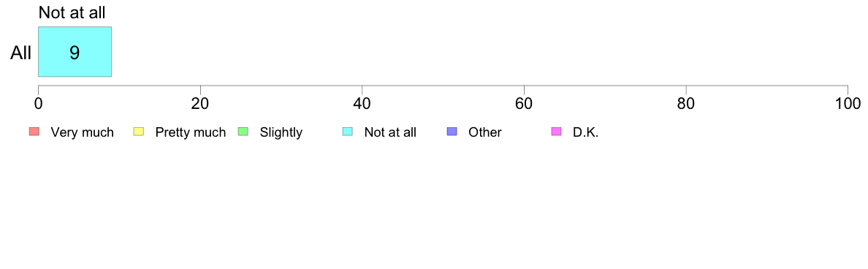Click the 40 axis tick label
This screenshot has height=269, width=868.
click(x=362, y=103)
